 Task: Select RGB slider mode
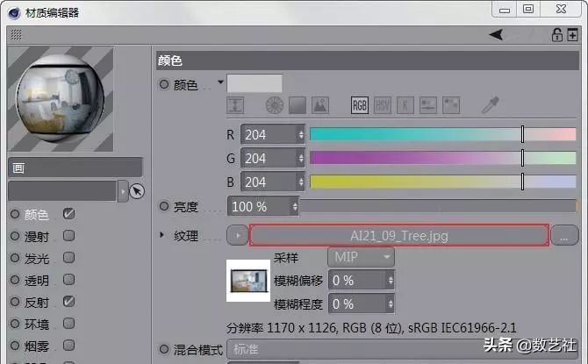360,105
